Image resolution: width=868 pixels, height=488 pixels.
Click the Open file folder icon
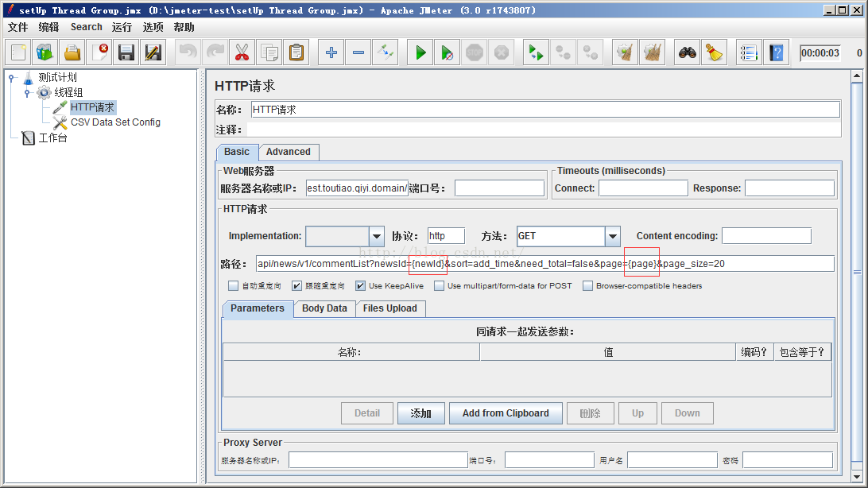point(72,53)
